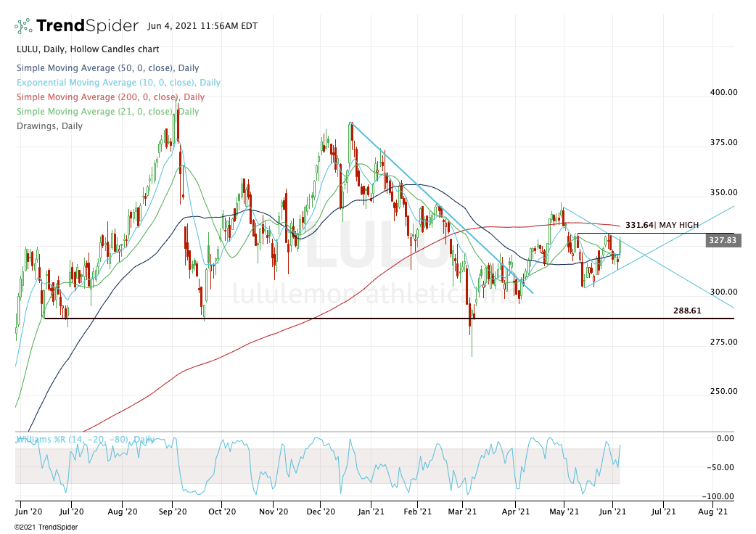Click the Feb '21 date axis label

(x=417, y=512)
